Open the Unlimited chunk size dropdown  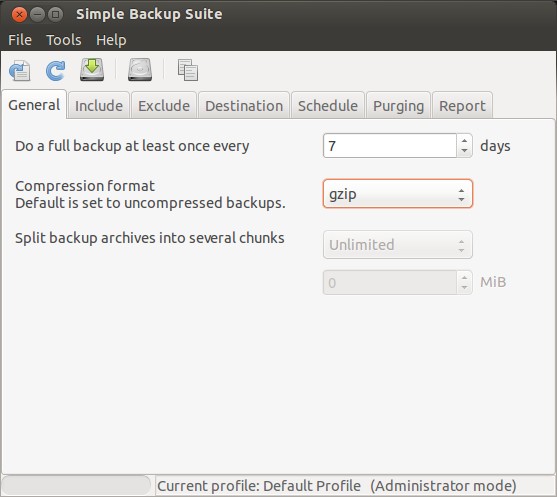(x=398, y=245)
